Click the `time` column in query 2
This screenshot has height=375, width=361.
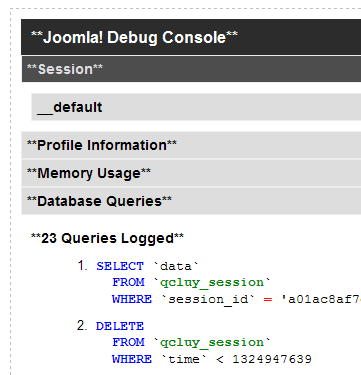tap(184, 359)
